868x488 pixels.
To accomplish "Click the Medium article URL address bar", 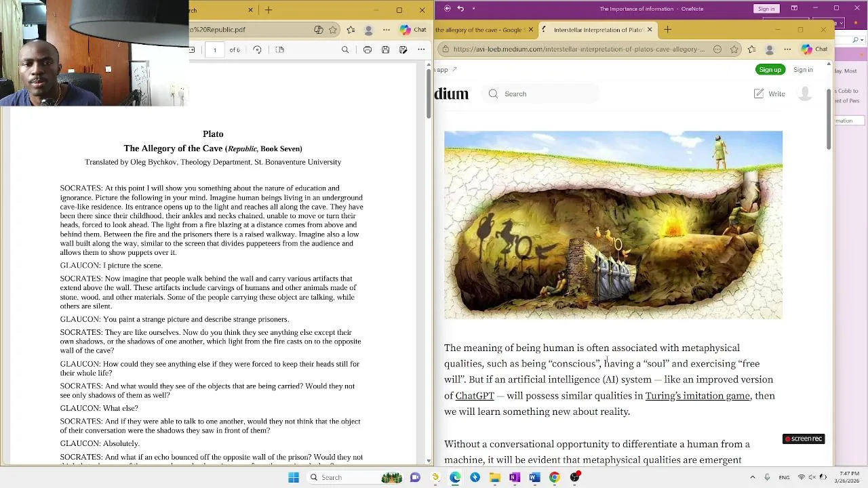I will pos(579,49).
